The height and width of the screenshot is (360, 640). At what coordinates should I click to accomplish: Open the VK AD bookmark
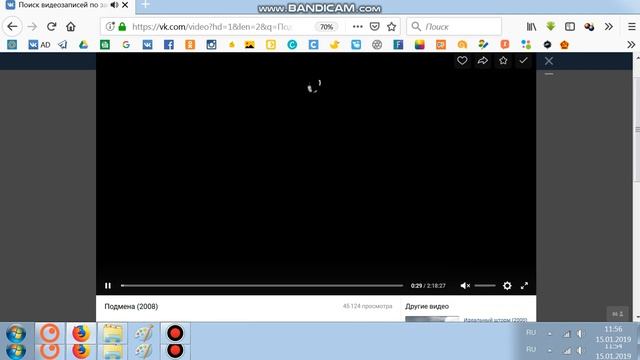coord(39,44)
